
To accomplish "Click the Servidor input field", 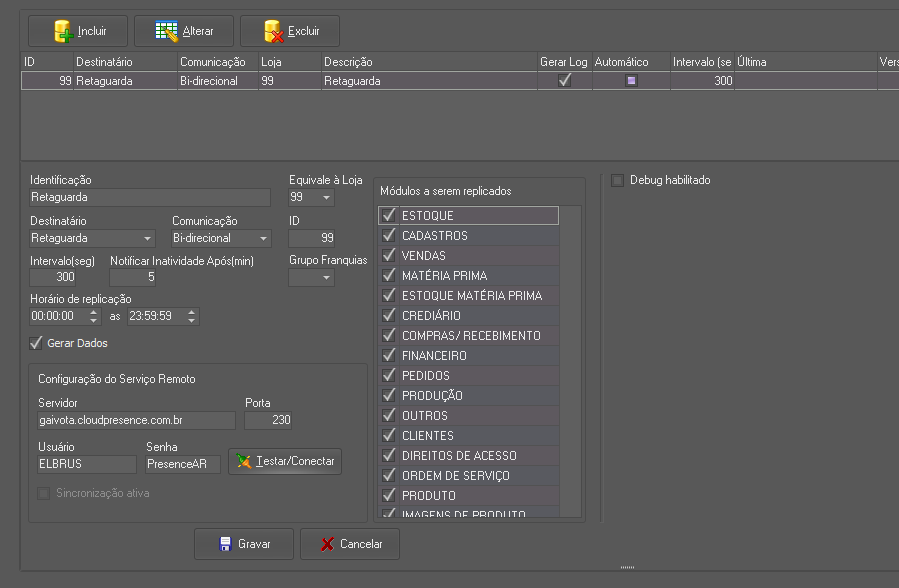I will coord(136,420).
